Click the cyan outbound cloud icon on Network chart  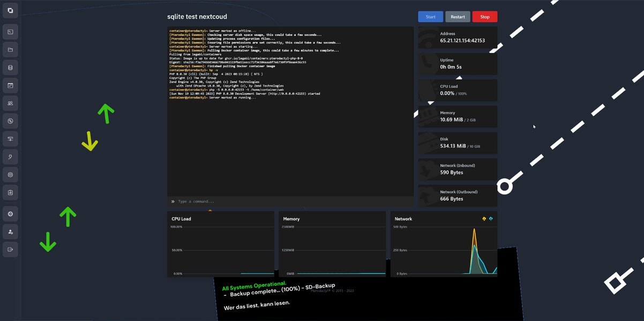(x=491, y=219)
